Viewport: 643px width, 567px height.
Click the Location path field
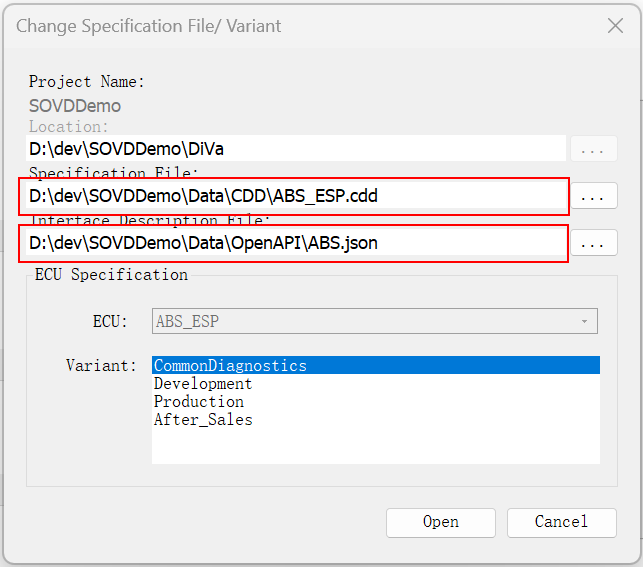[x=296, y=149]
